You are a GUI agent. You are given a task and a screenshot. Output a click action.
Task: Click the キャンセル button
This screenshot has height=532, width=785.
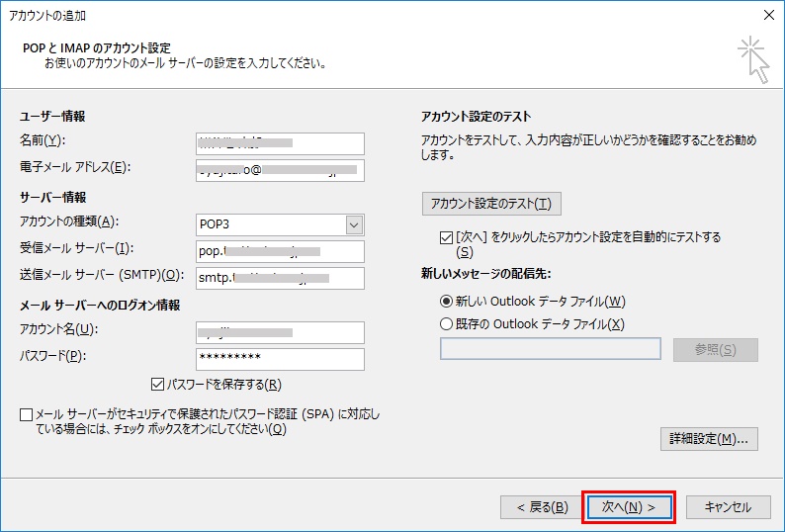(x=728, y=507)
